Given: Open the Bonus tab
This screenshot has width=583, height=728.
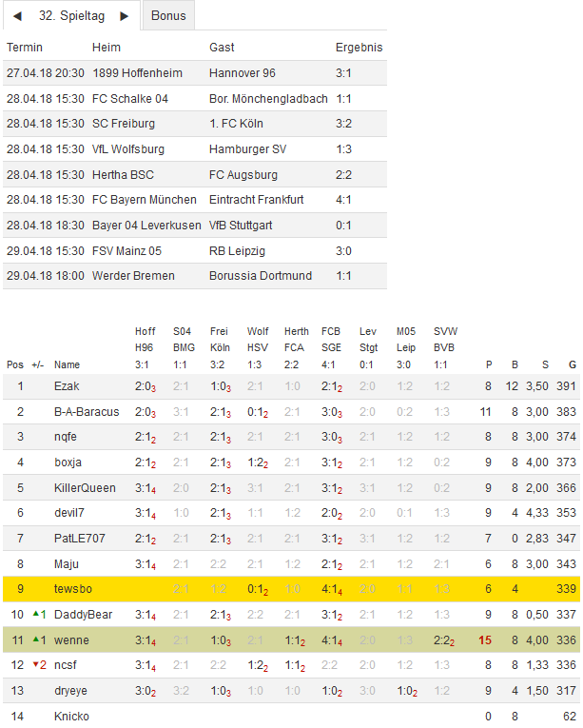Looking at the screenshot, I should [x=168, y=16].
